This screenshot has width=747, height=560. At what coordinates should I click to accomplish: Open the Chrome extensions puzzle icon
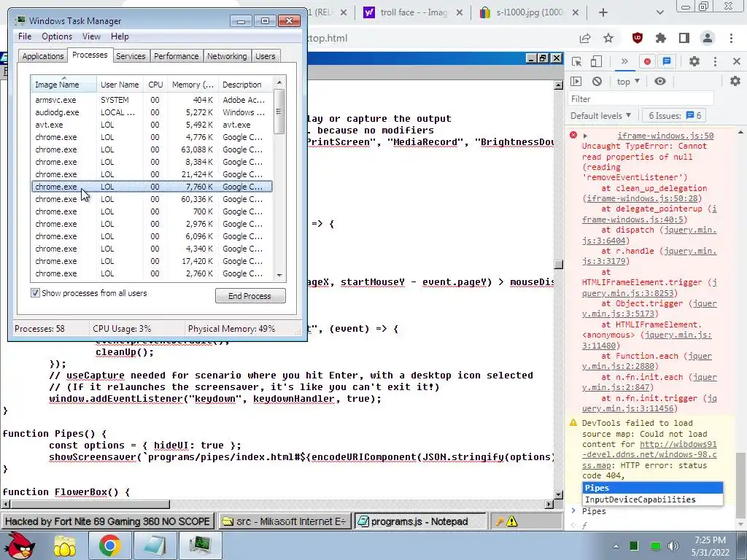661,38
